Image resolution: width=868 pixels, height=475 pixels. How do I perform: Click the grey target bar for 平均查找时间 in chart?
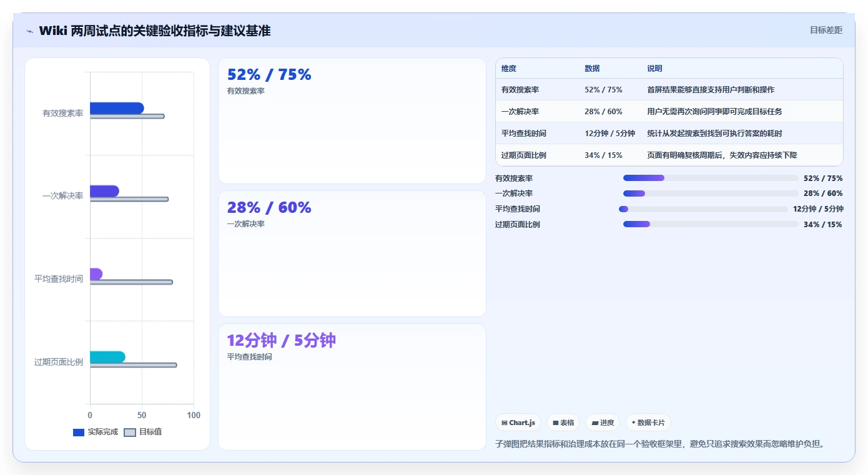pyautogui.click(x=131, y=282)
